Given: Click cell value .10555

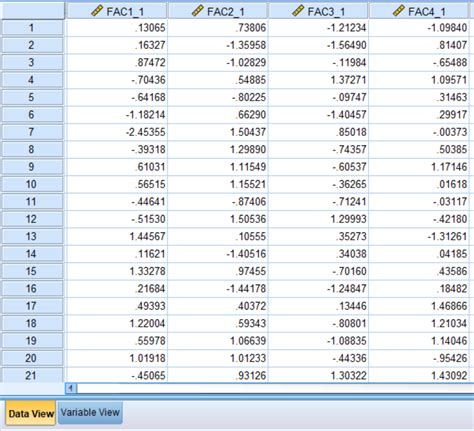Looking at the screenshot, I should pos(218,236).
